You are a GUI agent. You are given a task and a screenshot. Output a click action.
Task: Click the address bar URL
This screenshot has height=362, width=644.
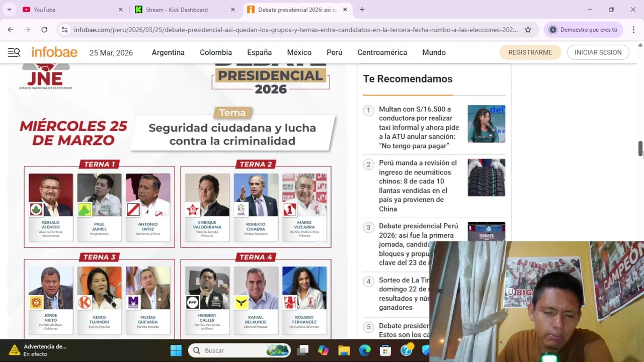click(x=296, y=30)
